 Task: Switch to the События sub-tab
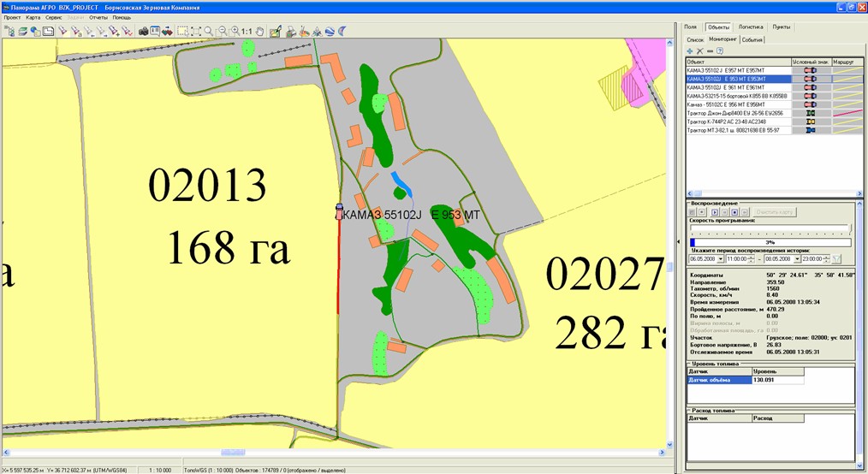[752, 39]
